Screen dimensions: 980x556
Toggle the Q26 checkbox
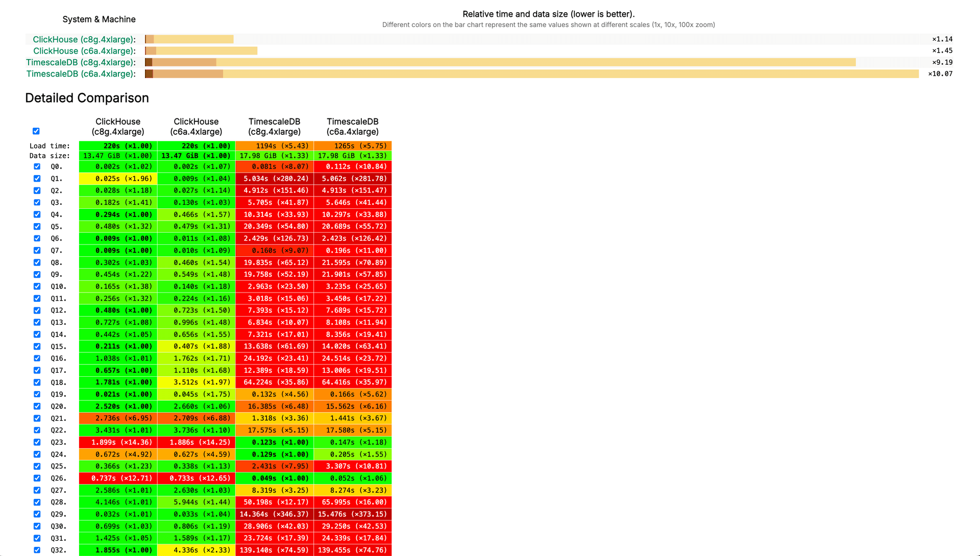coord(37,478)
